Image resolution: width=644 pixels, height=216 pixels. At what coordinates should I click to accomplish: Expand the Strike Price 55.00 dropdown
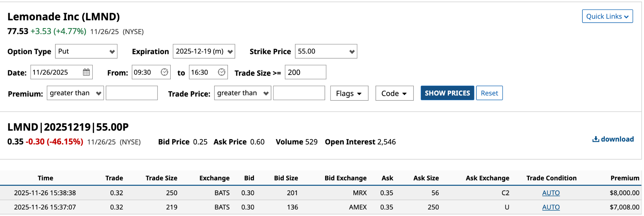(x=326, y=51)
